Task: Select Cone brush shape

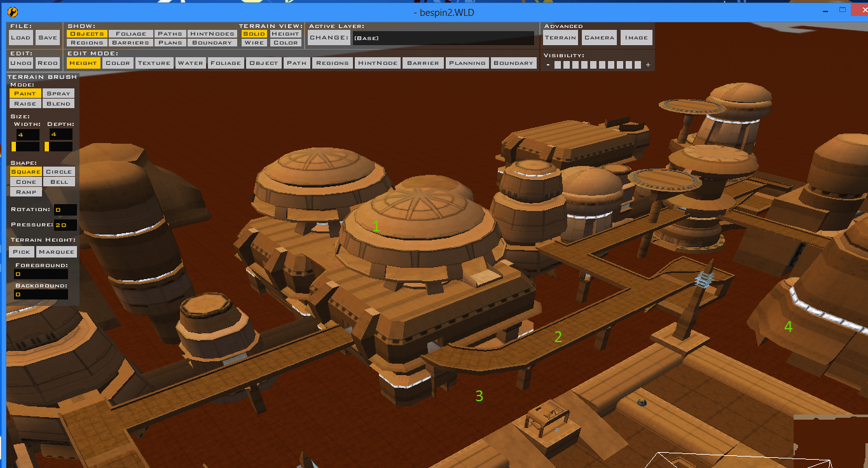Action: pyautogui.click(x=25, y=182)
